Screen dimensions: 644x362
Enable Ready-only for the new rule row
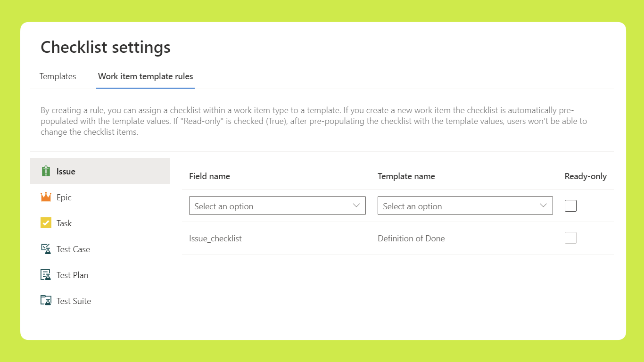coord(570,206)
